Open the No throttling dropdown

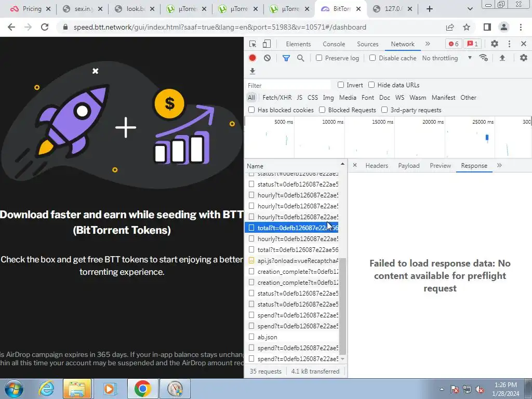[x=447, y=58]
